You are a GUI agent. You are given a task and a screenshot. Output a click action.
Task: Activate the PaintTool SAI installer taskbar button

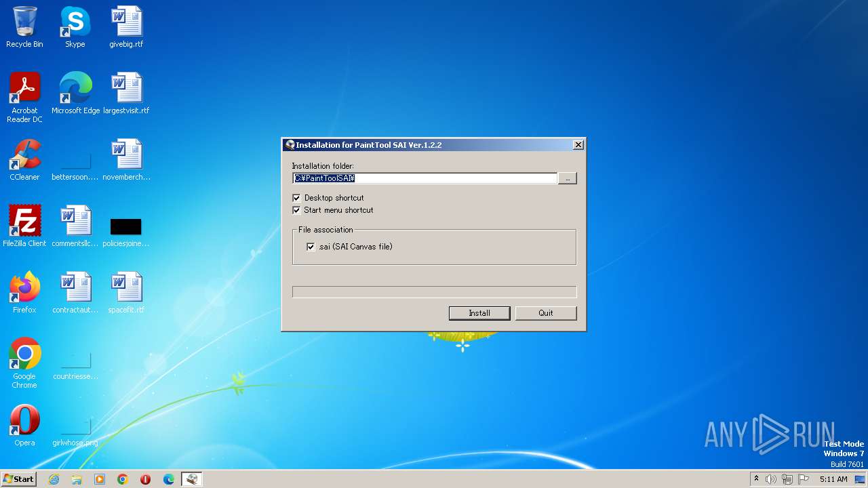click(192, 479)
